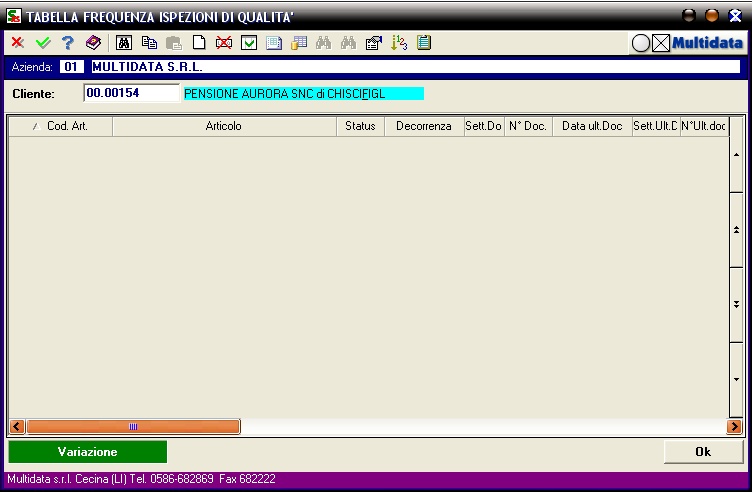Click the red crossed-out delete icon
The height and width of the screenshot is (492, 752).
(x=223, y=43)
